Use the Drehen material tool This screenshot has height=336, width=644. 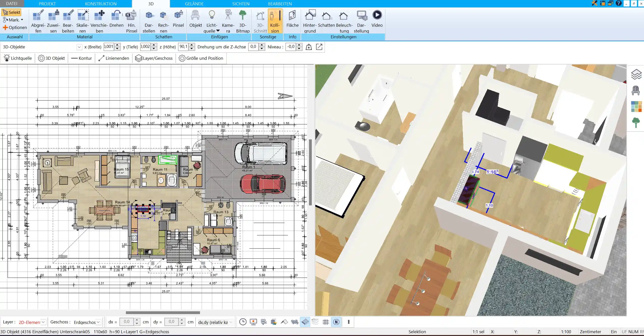[x=116, y=19]
